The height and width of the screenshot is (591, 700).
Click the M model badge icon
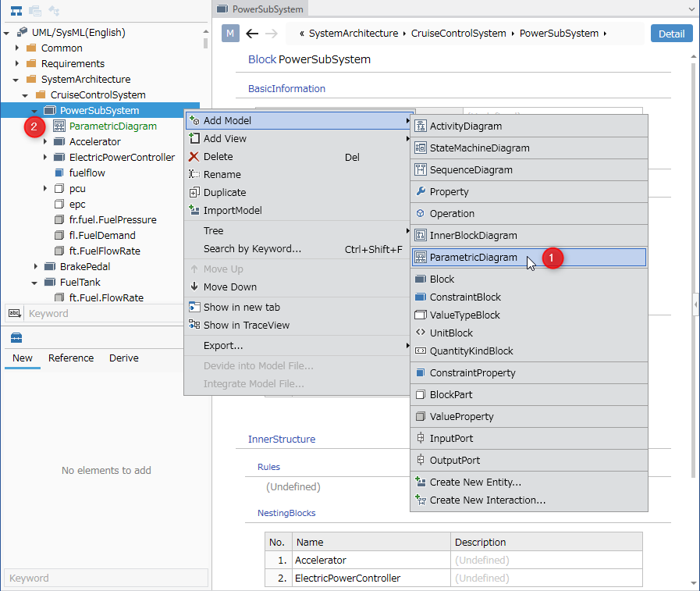click(230, 34)
